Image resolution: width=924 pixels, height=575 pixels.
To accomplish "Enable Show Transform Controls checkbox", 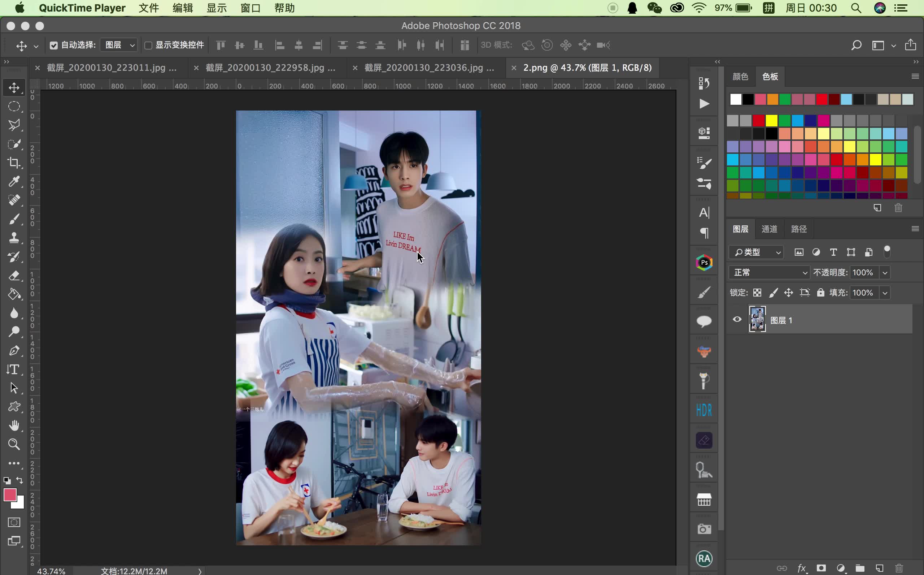I will click(x=148, y=46).
